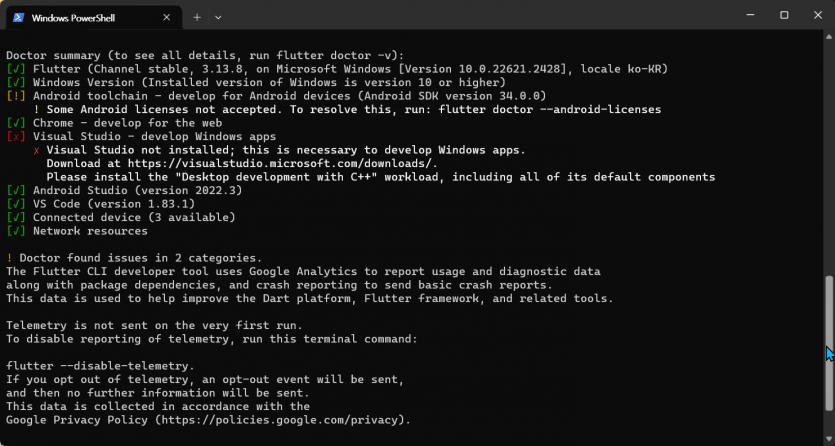
Task: Click the green checkmark beside Network resources
Action: click(x=16, y=231)
